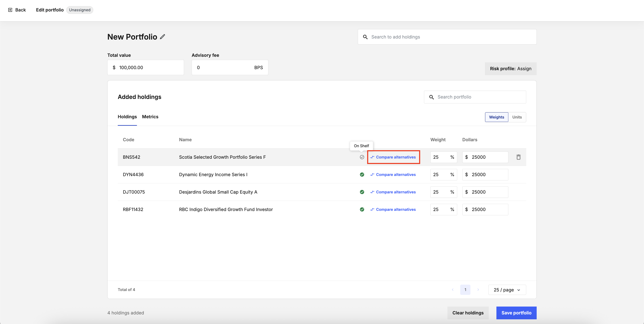This screenshot has height=324, width=644.
Task: Click the grey On Shelf check icon for BNS542
Action: pos(362,157)
